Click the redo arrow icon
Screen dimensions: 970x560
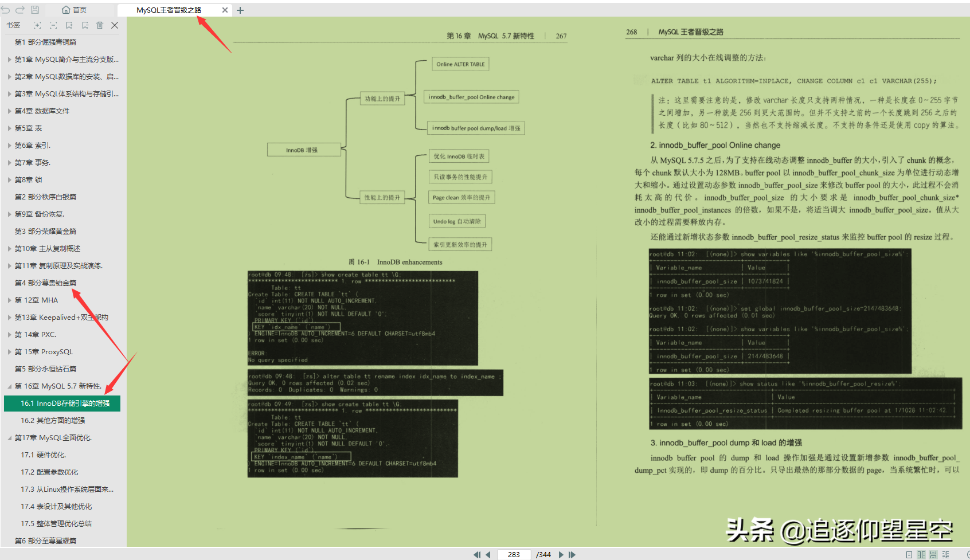[20, 10]
